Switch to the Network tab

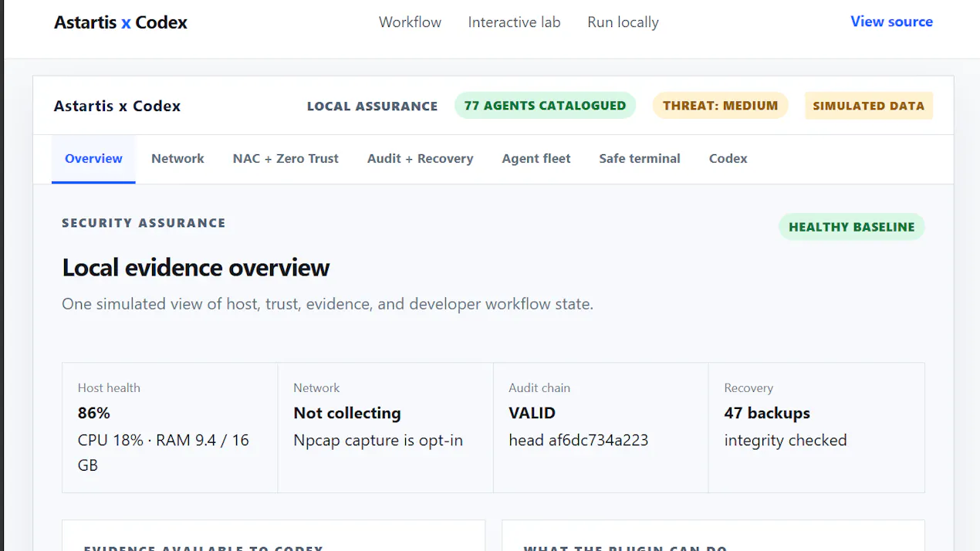pyautogui.click(x=177, y=158)
